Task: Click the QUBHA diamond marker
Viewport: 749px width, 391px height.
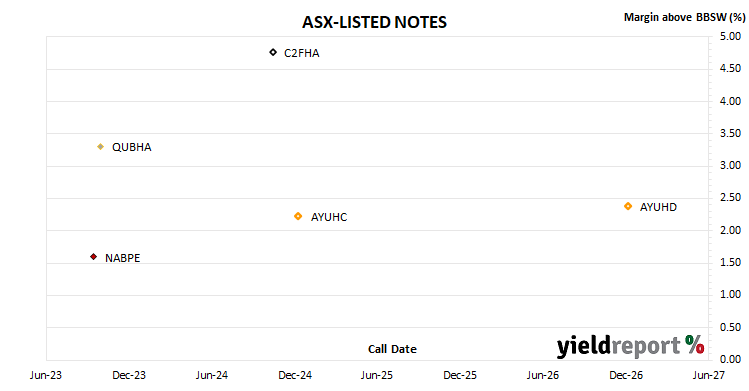Action: (100, 147)
